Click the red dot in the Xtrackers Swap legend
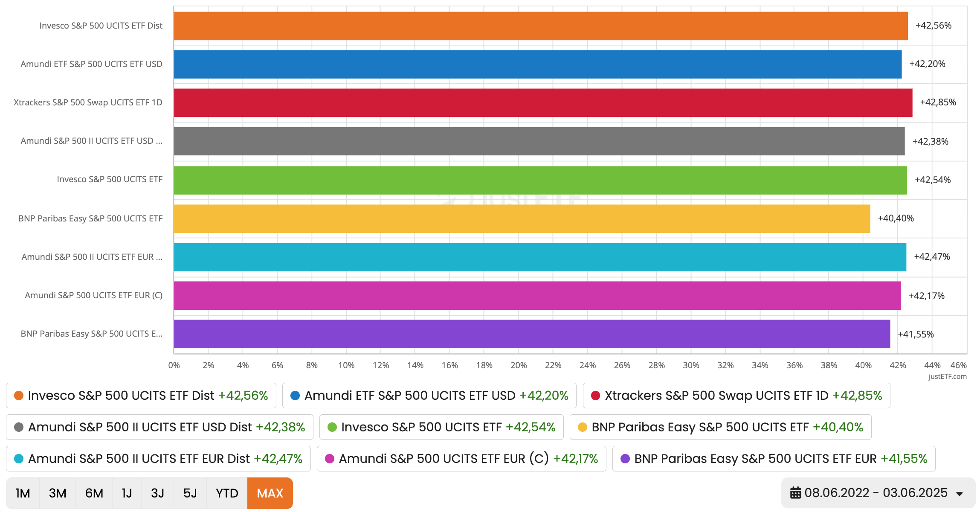 coord(596,396)
